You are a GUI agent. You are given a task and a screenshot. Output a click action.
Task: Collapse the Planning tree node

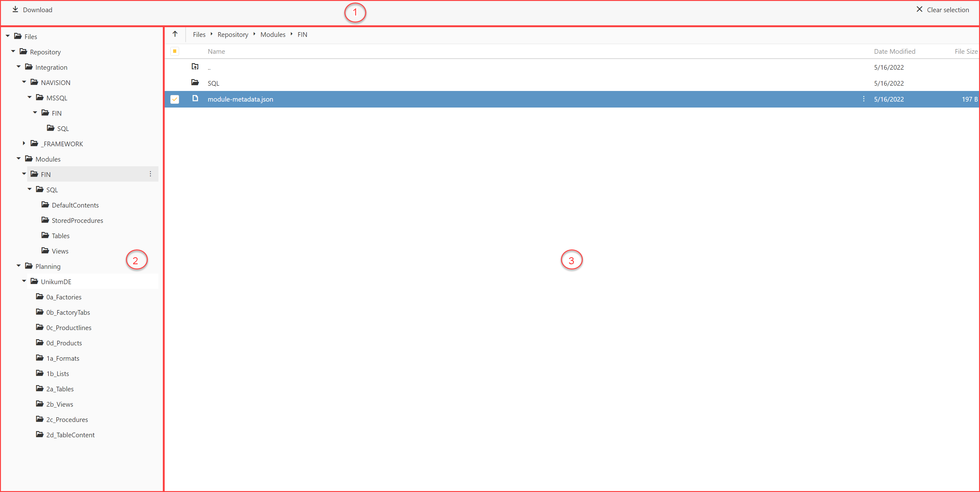tap(19, 266)
